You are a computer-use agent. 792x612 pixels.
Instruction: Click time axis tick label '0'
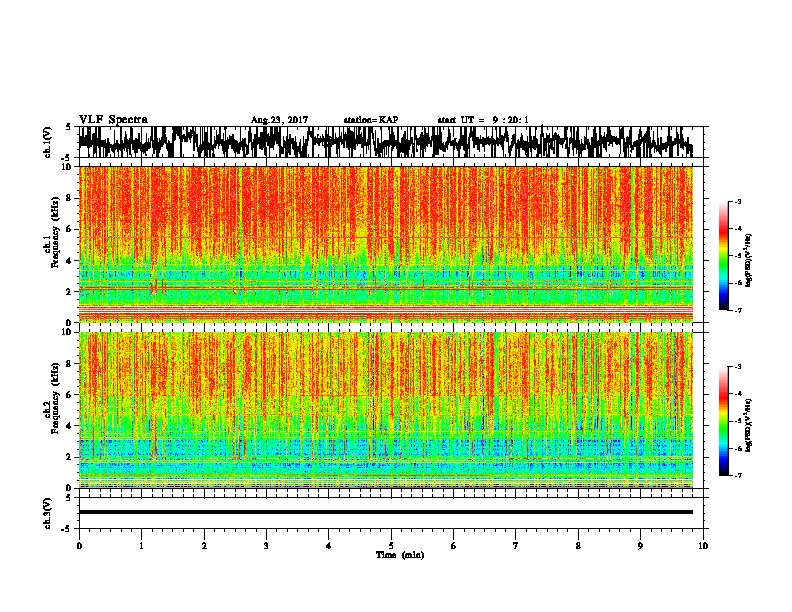coord(79,546)
